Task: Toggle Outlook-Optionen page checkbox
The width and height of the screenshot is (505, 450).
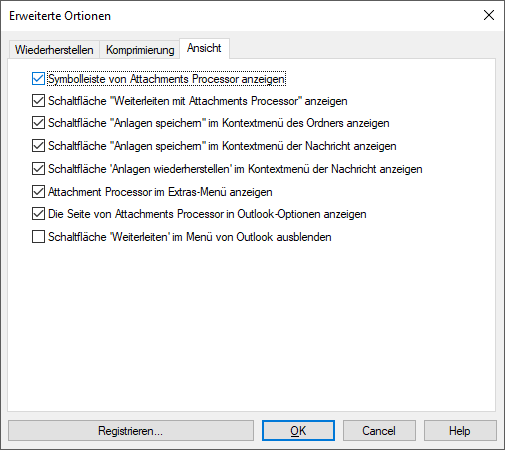Action: pos(38,214)
